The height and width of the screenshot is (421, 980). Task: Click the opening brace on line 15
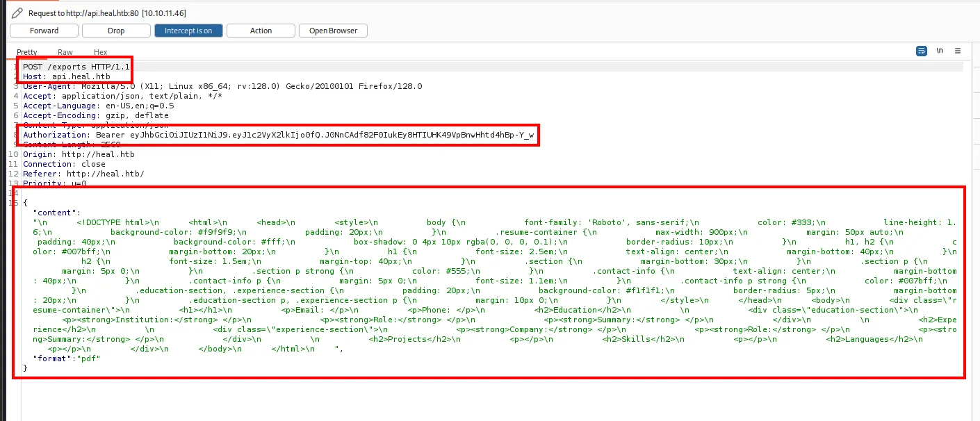(25, 202)
